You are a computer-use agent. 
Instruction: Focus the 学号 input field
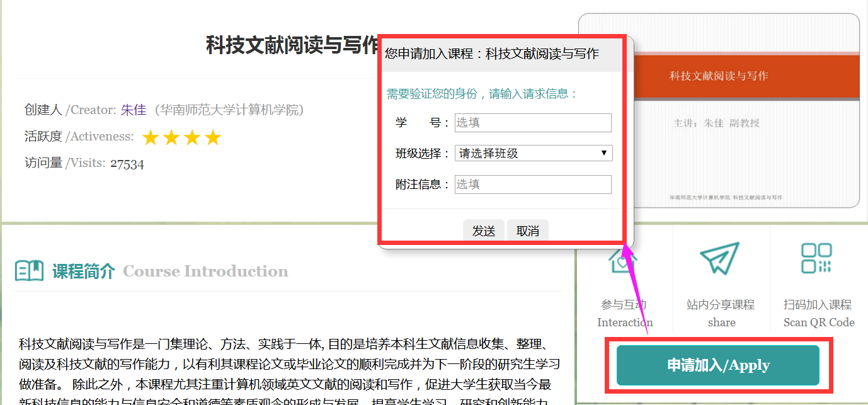pyautogui.click(x=532, y=123)
